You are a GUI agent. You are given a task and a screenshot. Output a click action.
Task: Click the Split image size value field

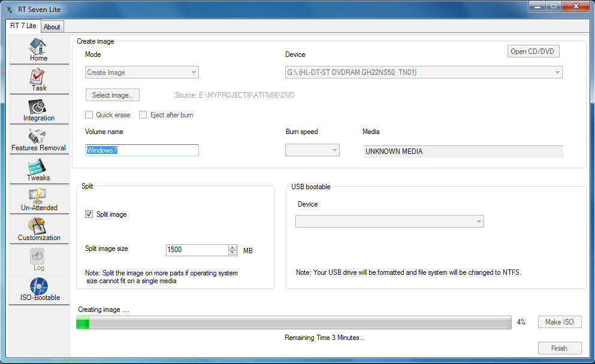(x=197, y=250)
